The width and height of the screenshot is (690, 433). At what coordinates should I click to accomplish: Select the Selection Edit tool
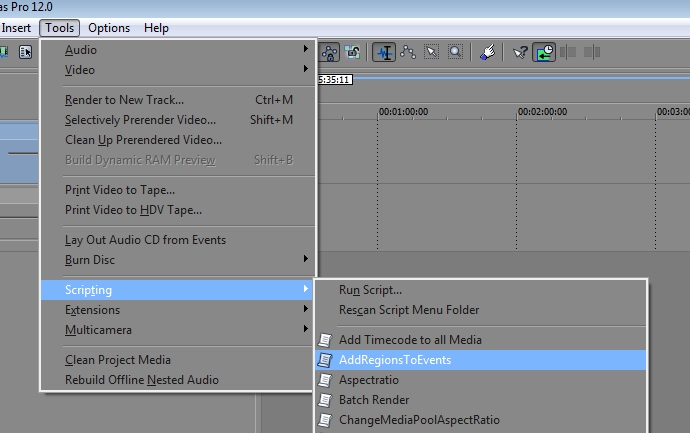tap(431, 52)
